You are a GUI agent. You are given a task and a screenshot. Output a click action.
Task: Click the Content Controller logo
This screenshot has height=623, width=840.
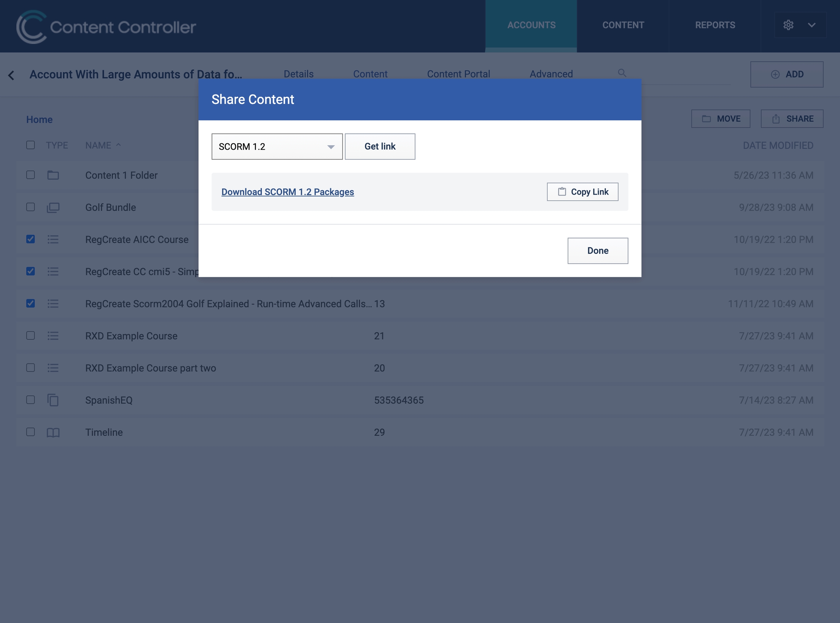point(106,26)
